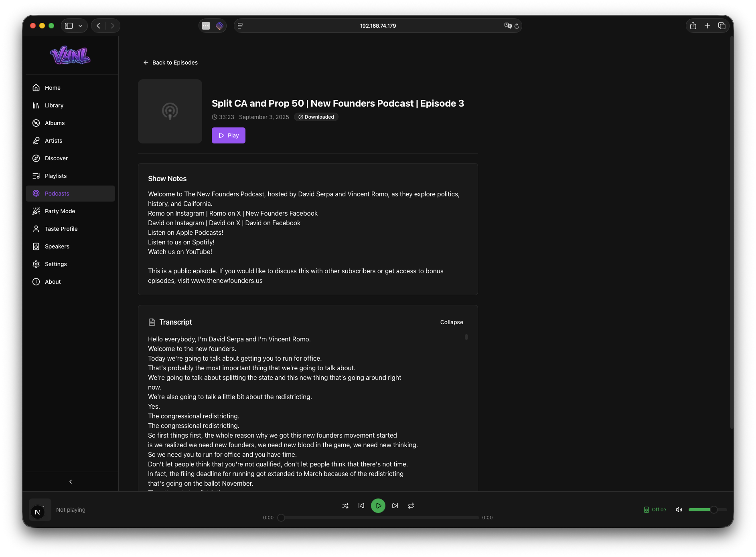Open Party Mode in sidebar
Viewport: 756px width, 557px height.
click(60, 211)
